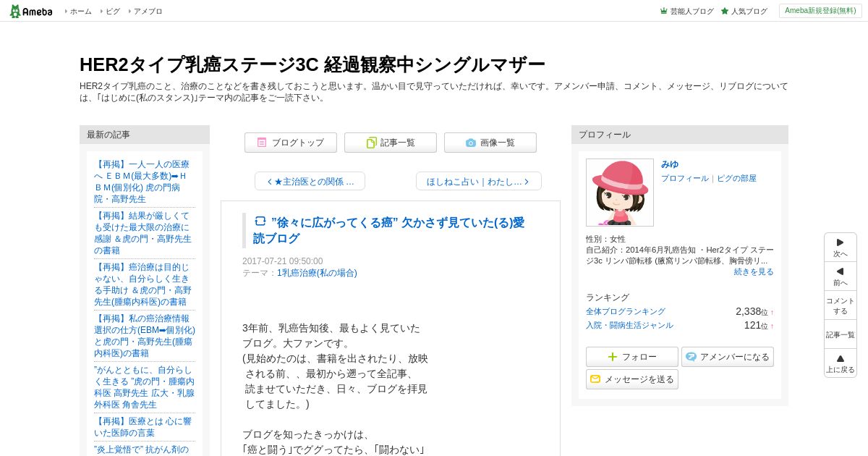Open アメブロ in top navigation

point(148,12)
